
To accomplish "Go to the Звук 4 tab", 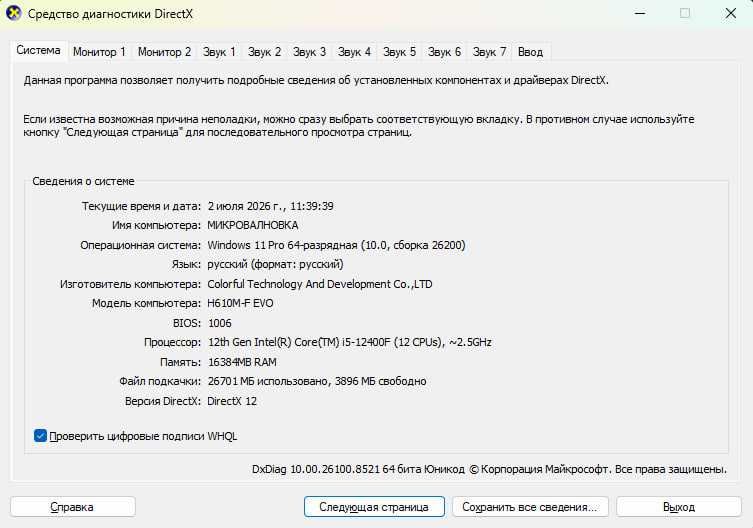I will [x=354, y=52].
